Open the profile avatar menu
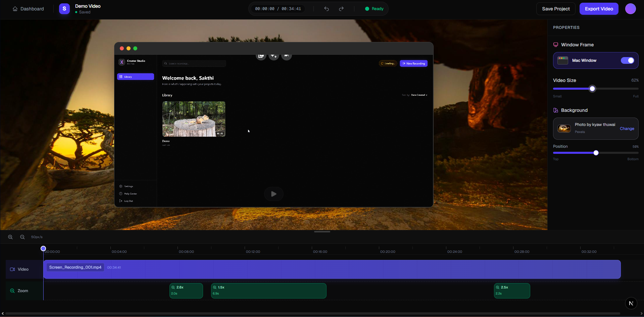 coord(630,8)
